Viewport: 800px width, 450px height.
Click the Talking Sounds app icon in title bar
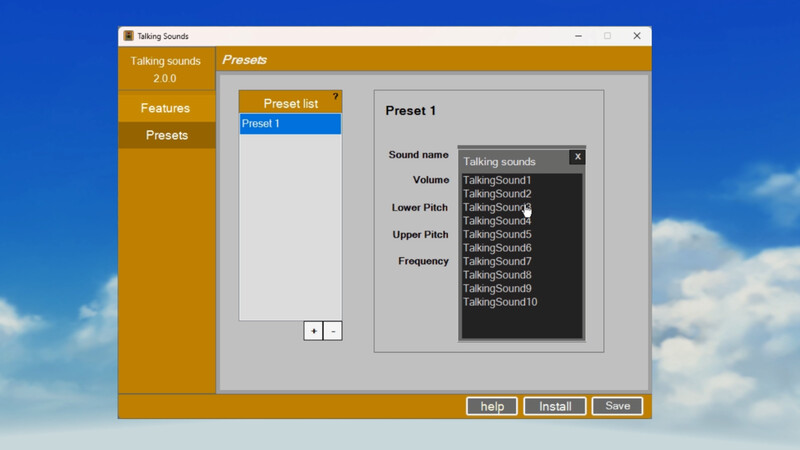(x=129, y=36)
